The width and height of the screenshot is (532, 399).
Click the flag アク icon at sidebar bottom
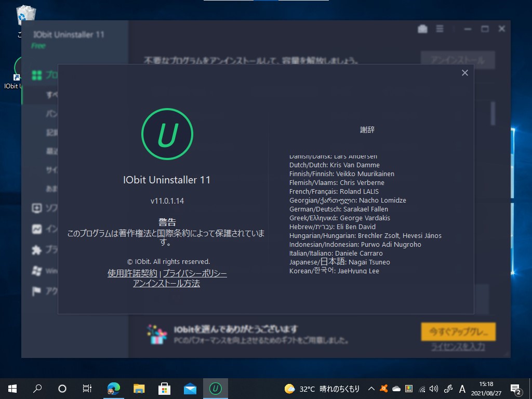coord(36,291)
